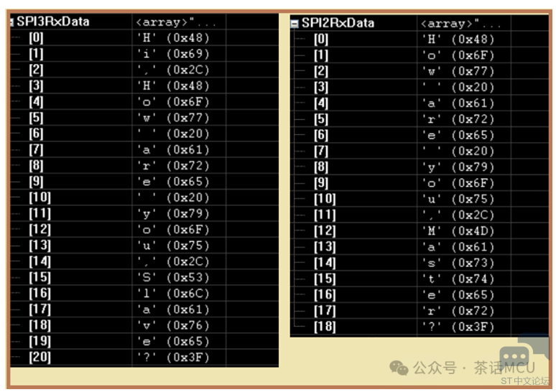Select element [0] of SPI3RxData
Screen dimensions: 556x392
(36, 38)
